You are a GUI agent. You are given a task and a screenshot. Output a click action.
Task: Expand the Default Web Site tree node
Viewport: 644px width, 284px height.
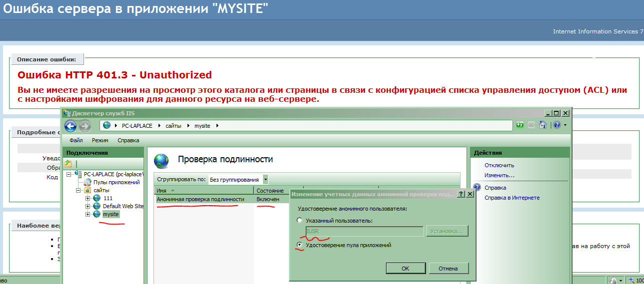(x=87, y=206)
